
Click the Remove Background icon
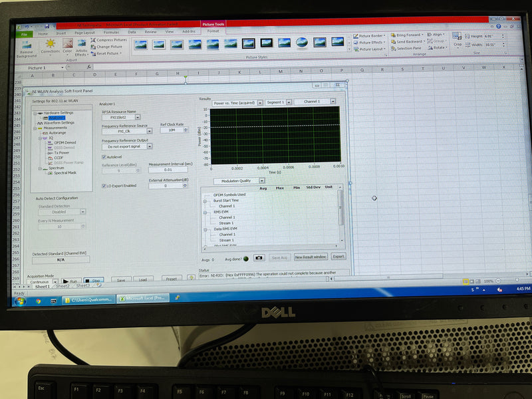pos(27,45)
